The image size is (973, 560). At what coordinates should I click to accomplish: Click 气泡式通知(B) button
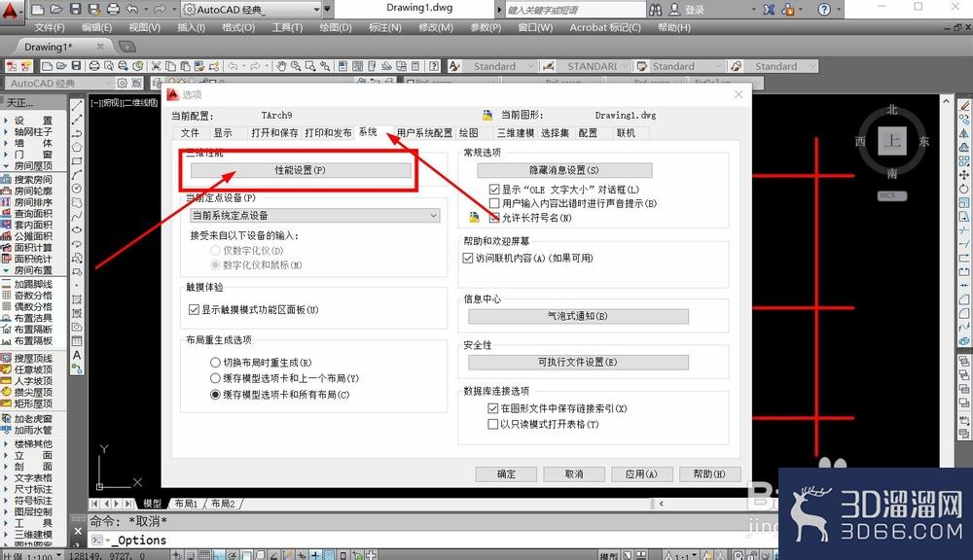coord(578,316)
